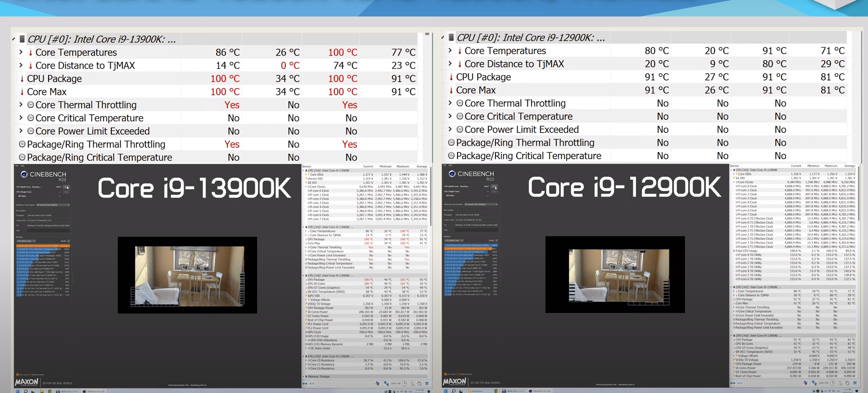The height and width of the screenshot is (393, 868).
Task: Click Package/Ring Thermal Throttling status icon, enlarged 13900K panel
Action: (x=22, y=144)
